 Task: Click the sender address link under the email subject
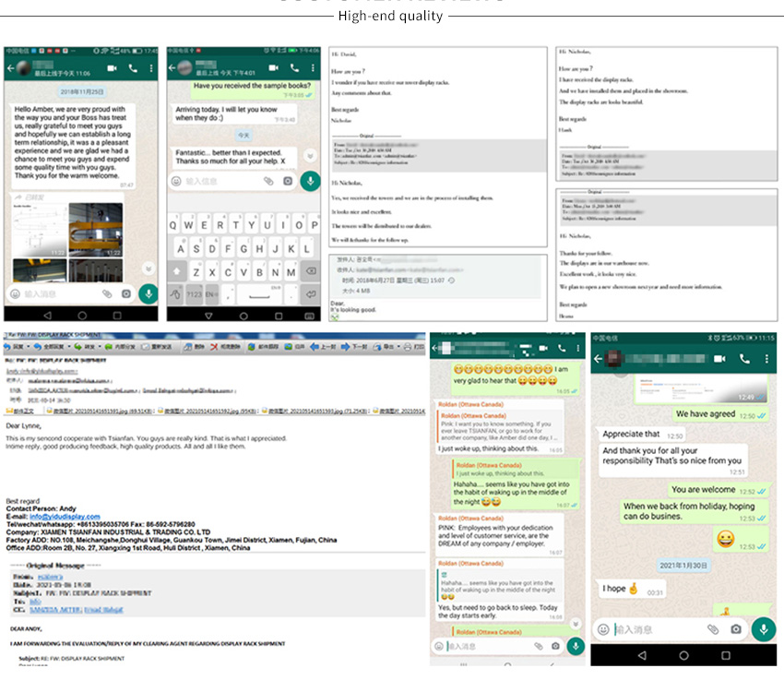[42, 371]
